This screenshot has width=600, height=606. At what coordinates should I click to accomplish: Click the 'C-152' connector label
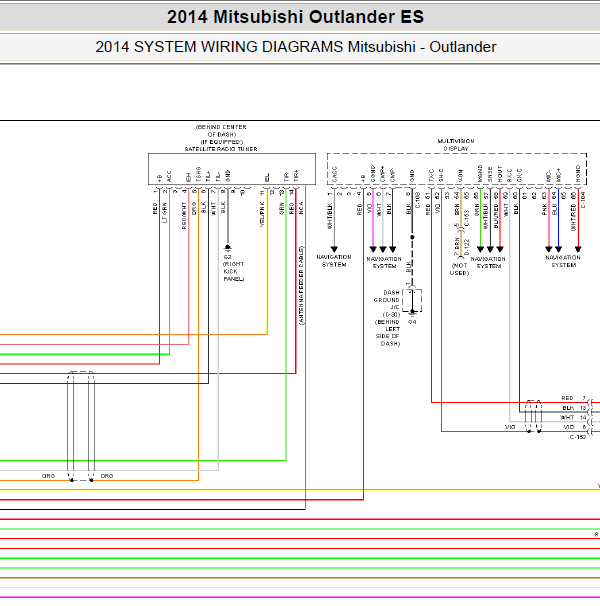[578, 437]
